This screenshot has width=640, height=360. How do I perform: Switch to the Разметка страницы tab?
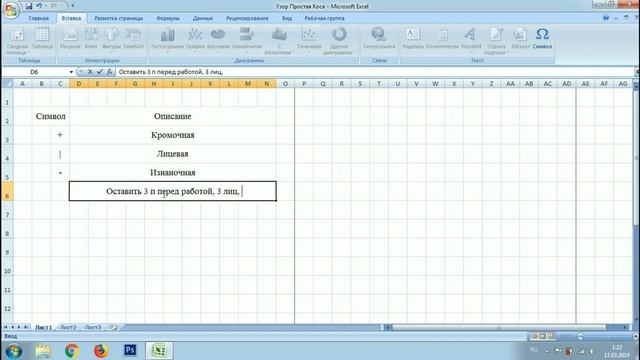(x=119, y=18)
